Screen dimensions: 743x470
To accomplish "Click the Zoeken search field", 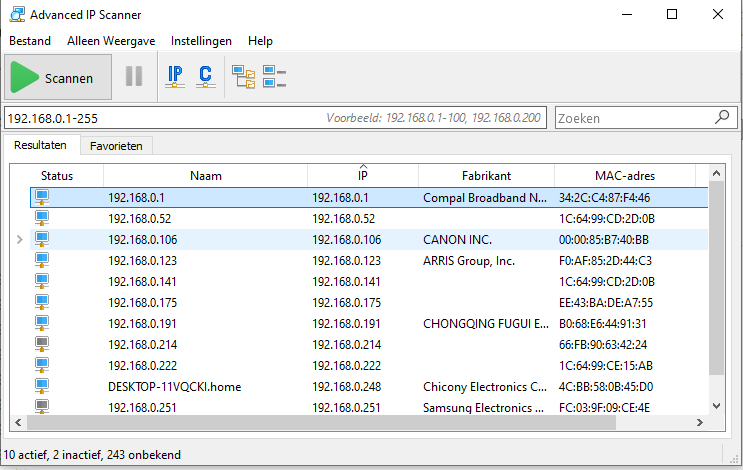I will pyautogui.click(x=632, y=118).
